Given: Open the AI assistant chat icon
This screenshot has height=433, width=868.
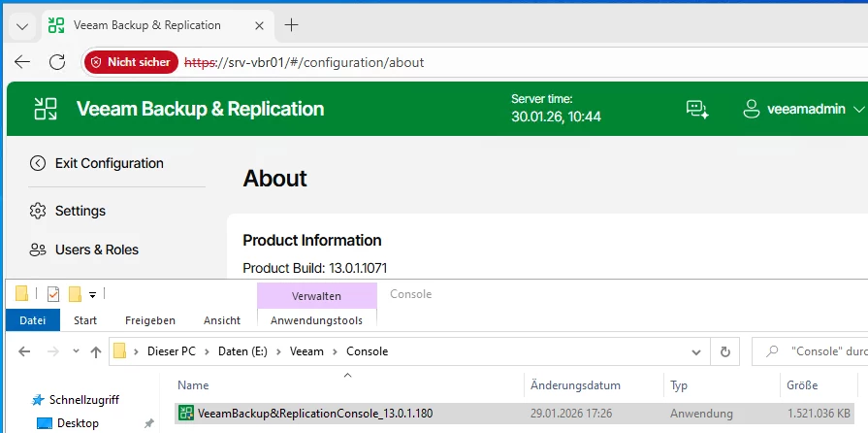Looking at the screenshot, I should [697, 109].
